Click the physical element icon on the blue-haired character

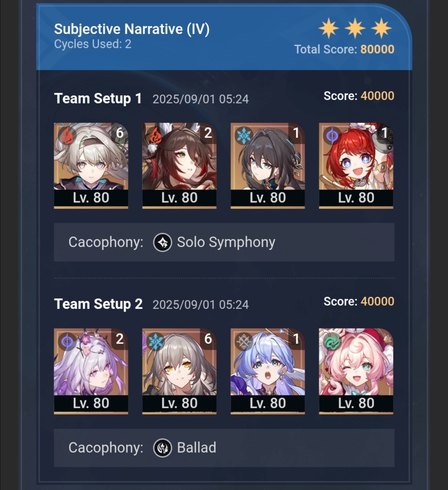click(244, 342)
